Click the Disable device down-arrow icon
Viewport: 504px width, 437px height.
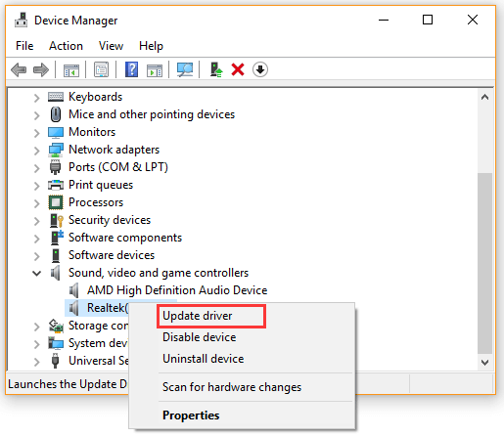260,69
